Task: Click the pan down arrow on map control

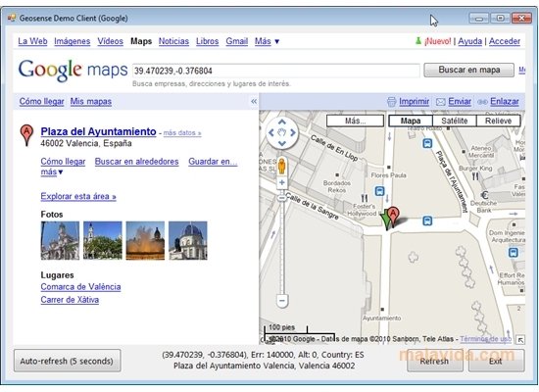Action: tap(282, 143)
